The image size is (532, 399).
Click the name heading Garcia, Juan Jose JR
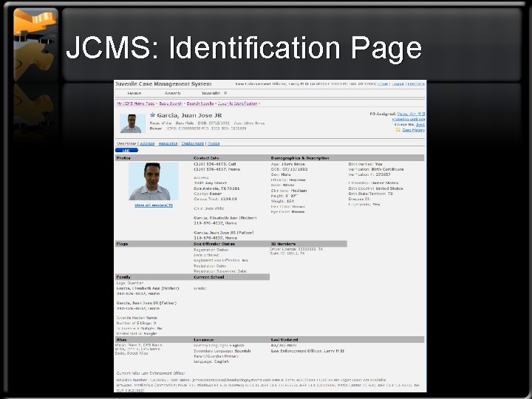pyautogui.click(x=189, y=115)
